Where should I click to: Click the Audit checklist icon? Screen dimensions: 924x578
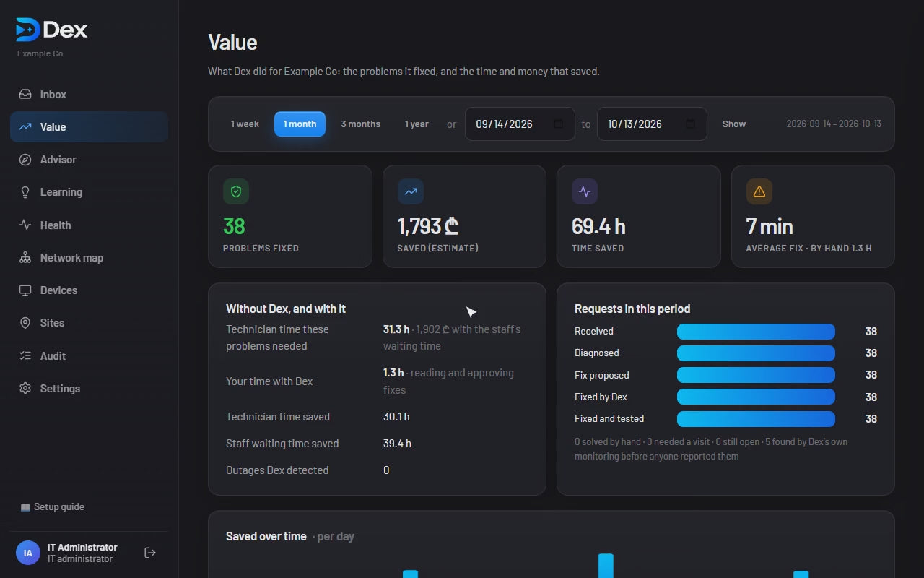(x=25, y=356)
